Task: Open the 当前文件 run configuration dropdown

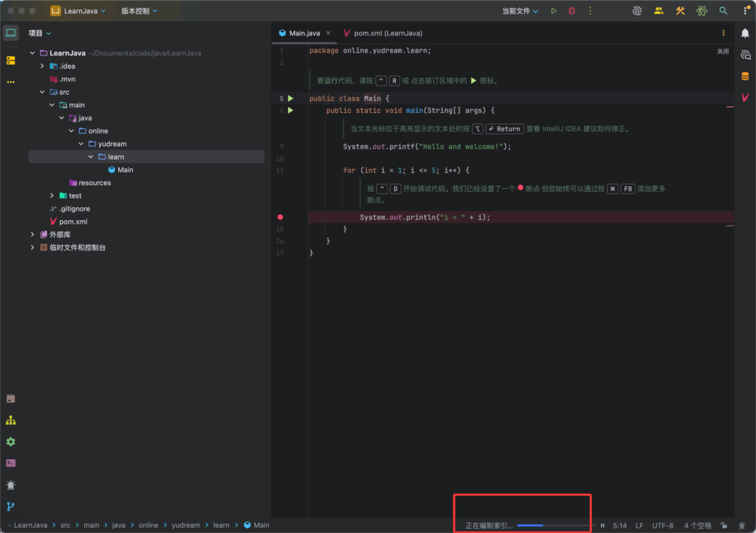Action: (520, 11)
